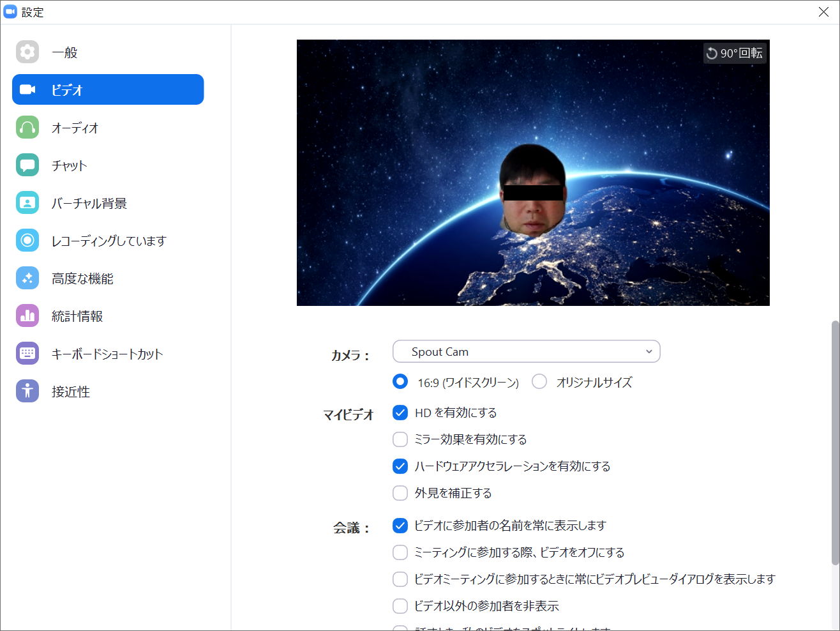840x631 pixels.
Task: Open レコーディングしています settings
Action: [x=108, y=240]
